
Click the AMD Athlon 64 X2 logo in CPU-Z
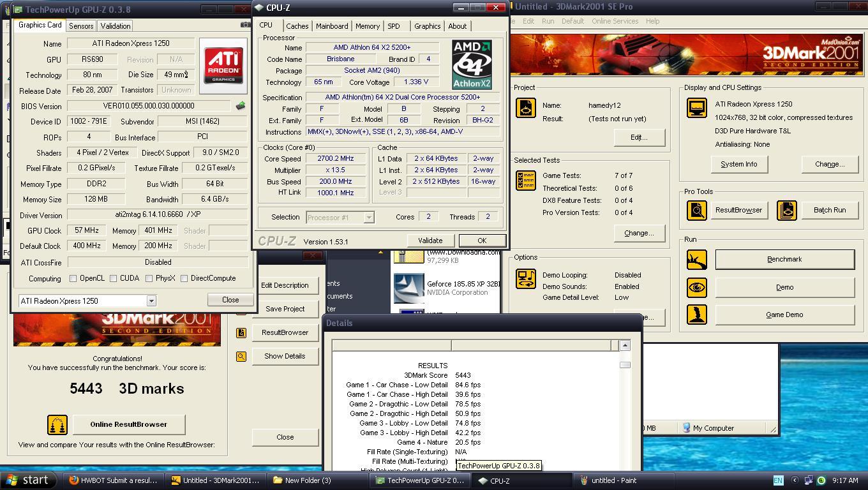pyautogui.click(x=472, y=64)
